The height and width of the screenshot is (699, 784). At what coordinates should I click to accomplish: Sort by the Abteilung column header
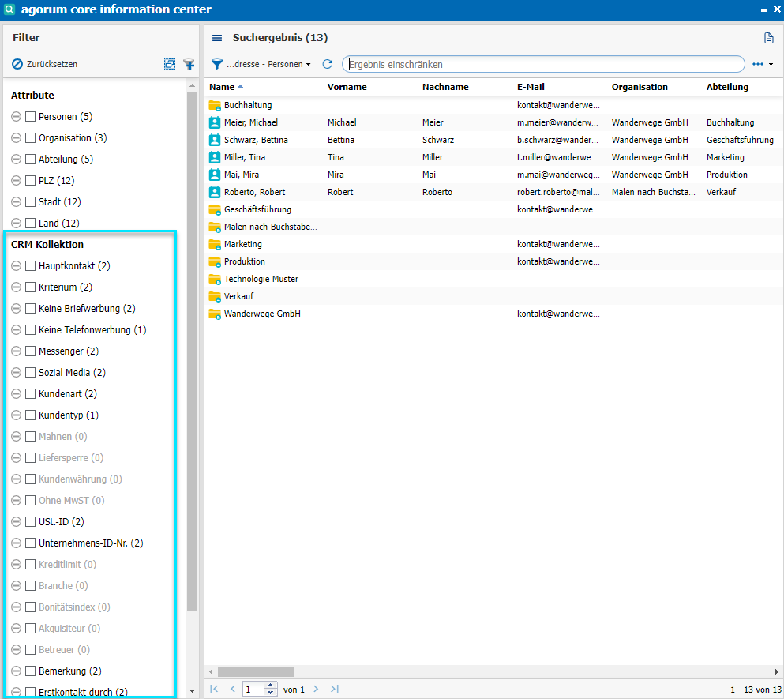727,87
